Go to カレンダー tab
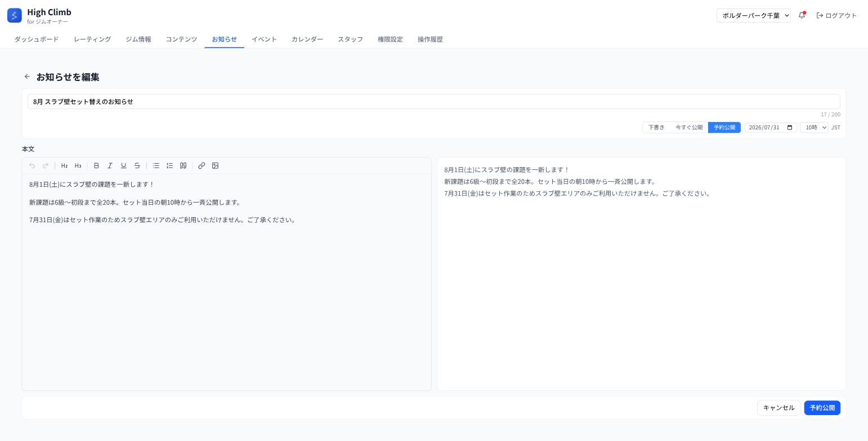This screenshot has height=441, width=868. (x=307, y=39)
